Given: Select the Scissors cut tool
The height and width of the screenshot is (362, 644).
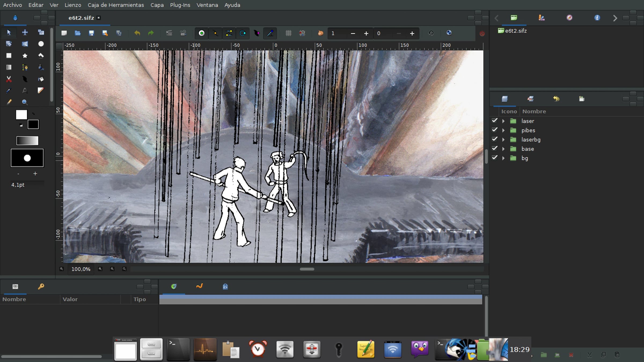Looking at the screenshot, I should pos(9,79).
